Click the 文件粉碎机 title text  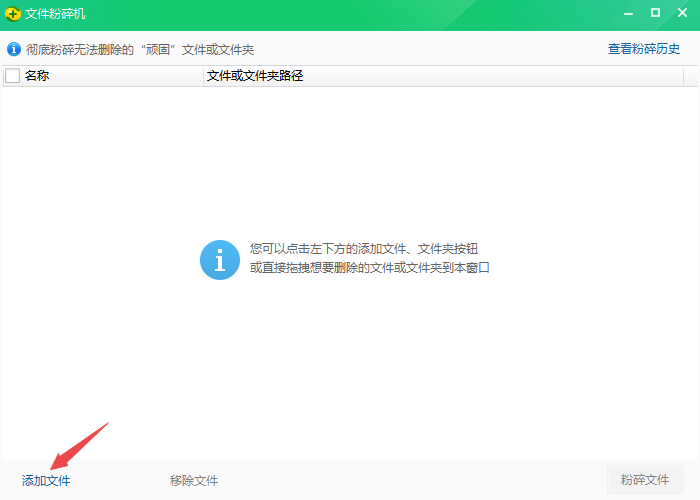pyautogui.click(x=55, y=14)
